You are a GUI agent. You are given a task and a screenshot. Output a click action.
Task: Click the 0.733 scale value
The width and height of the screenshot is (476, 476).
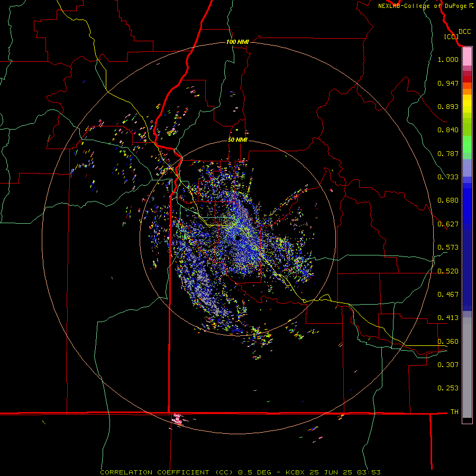tap(448, 177)
